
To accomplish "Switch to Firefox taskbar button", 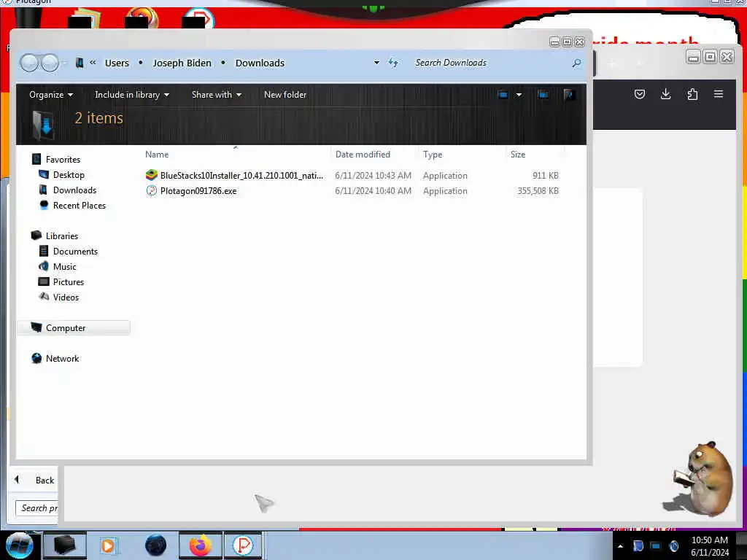I will pos(200,545).
